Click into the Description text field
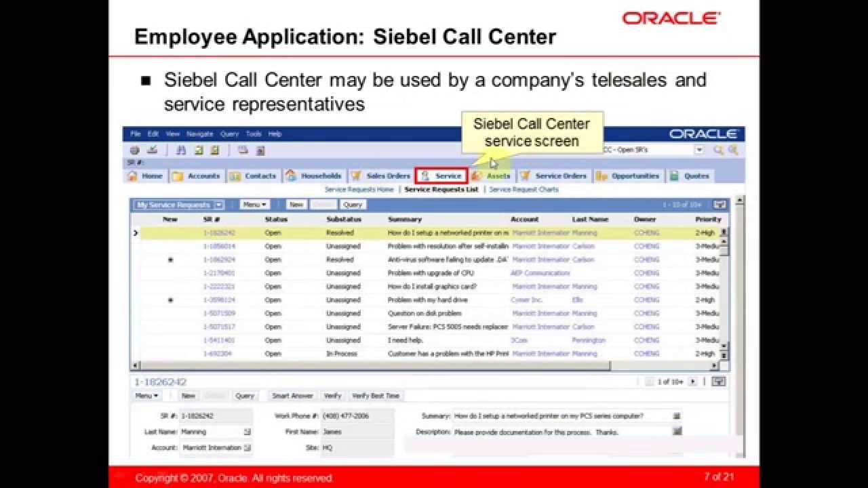Image resolution: width=868 pixels, height=488 pixels. pos(561,432)
